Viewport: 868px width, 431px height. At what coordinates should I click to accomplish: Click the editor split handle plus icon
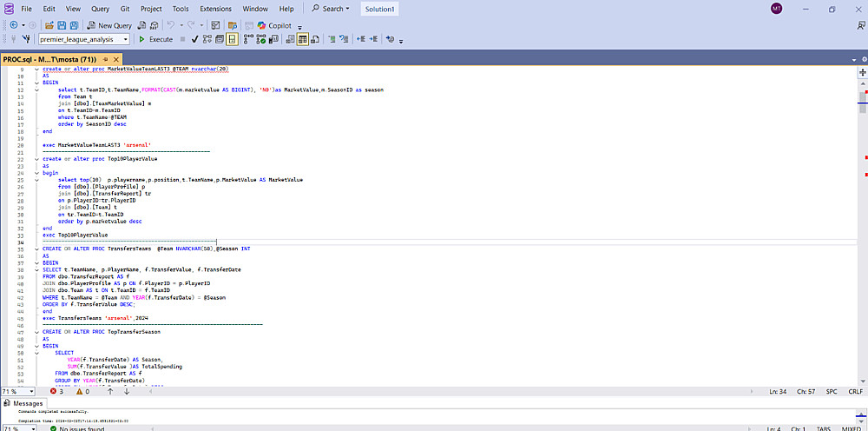[863, 73]
